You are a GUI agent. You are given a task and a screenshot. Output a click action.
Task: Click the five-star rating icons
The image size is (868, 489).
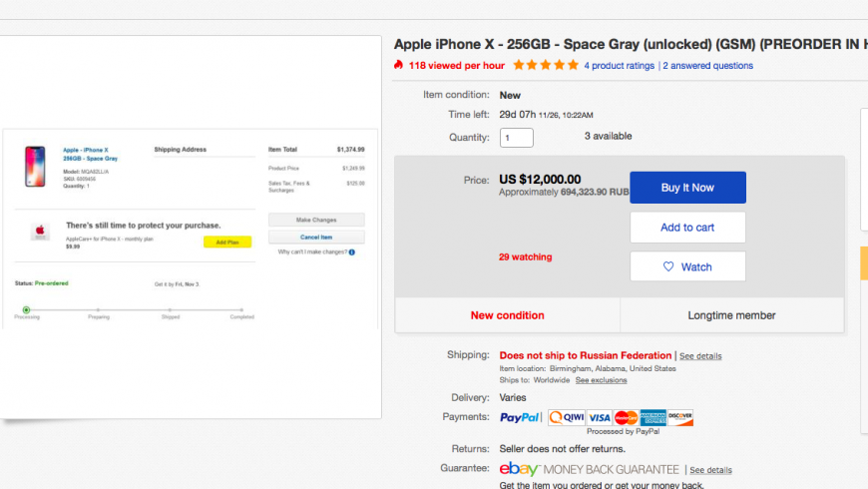(546, 65)
